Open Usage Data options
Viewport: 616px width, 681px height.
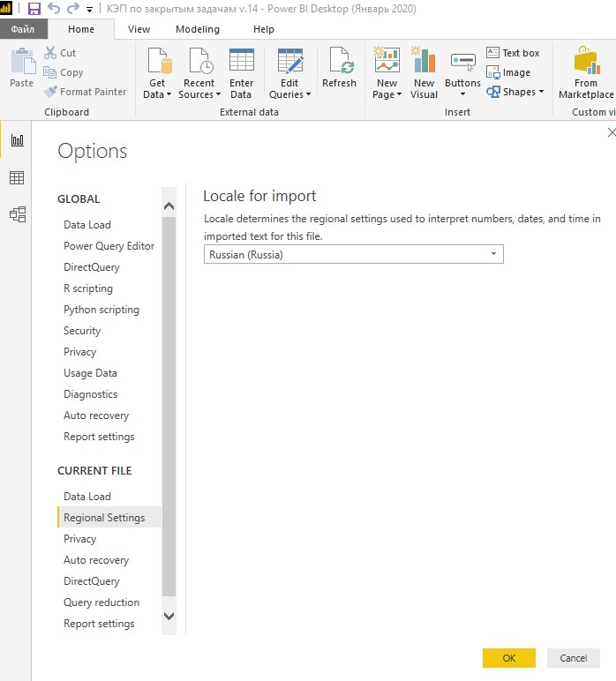click(90, 373)
